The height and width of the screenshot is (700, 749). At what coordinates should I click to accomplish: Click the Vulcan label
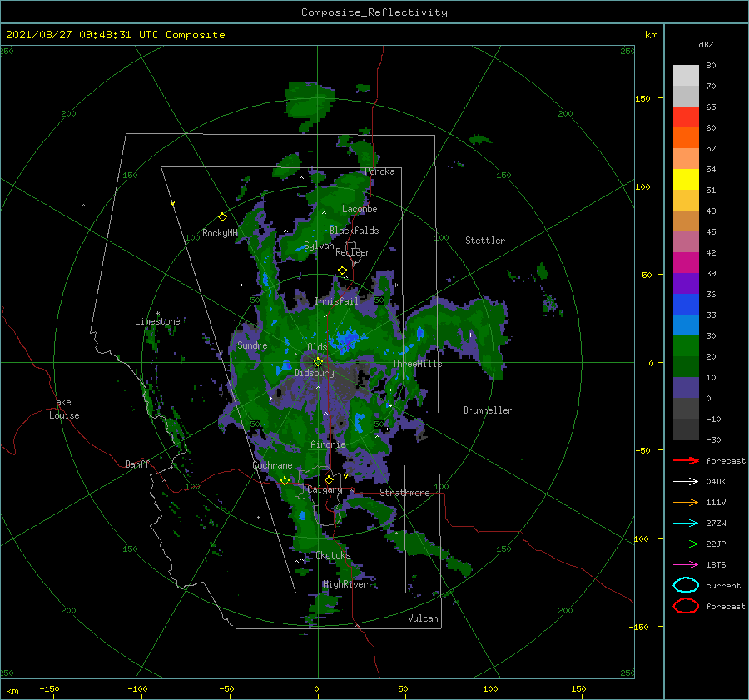[424, 618]
